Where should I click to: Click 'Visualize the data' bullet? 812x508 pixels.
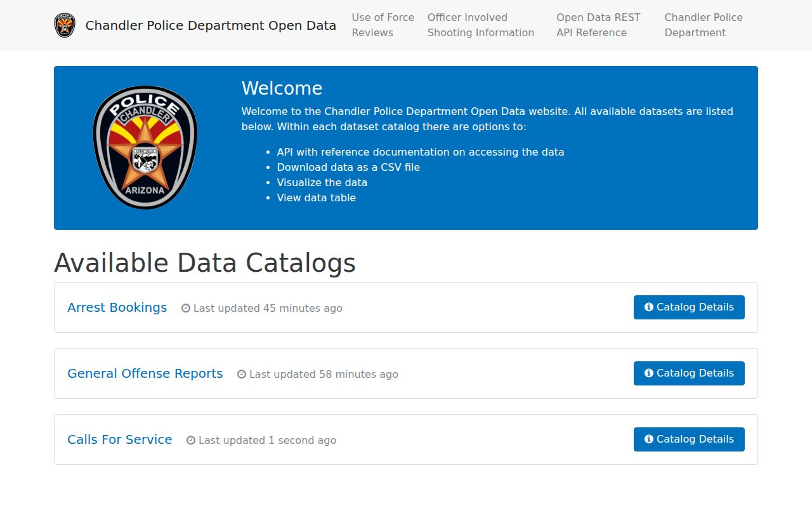pos(322,182)
